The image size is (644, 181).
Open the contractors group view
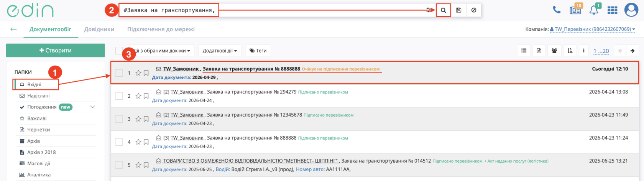tap(554, 51)
